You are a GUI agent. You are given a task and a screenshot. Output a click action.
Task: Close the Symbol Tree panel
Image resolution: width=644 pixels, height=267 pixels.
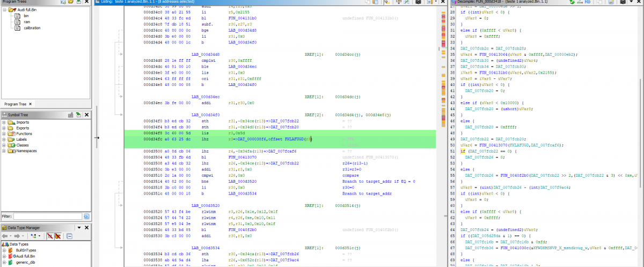point(87,115)
